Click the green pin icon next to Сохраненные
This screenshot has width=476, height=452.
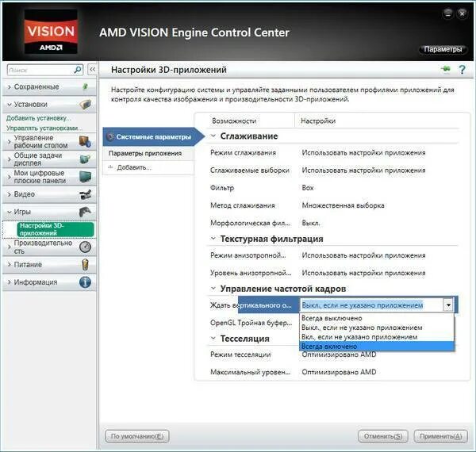86,86
